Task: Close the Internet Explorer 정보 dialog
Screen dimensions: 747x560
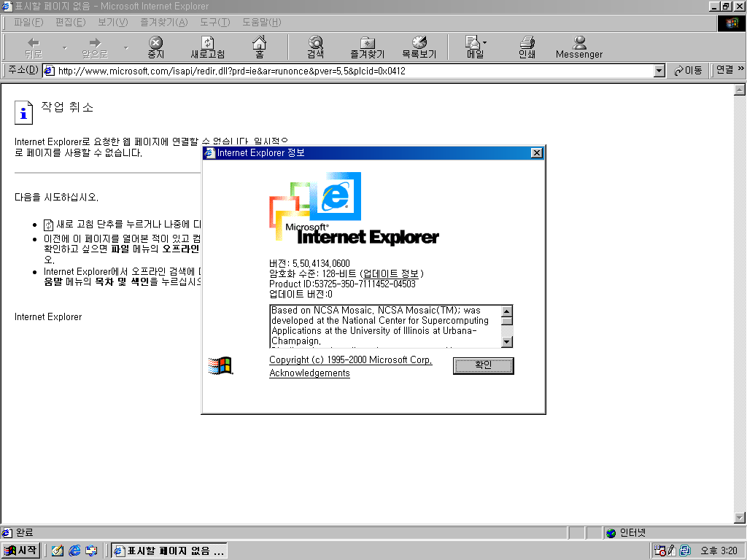Action: (x=536, y=152)
